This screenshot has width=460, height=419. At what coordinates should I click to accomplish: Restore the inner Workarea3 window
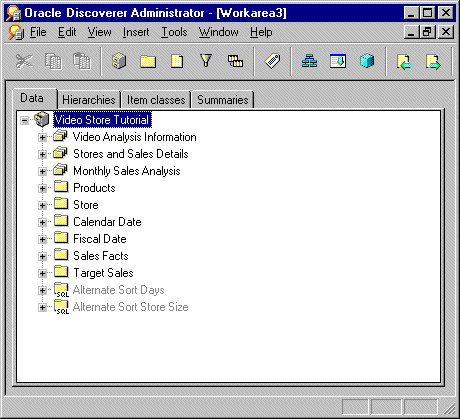[x=428, y=32]
